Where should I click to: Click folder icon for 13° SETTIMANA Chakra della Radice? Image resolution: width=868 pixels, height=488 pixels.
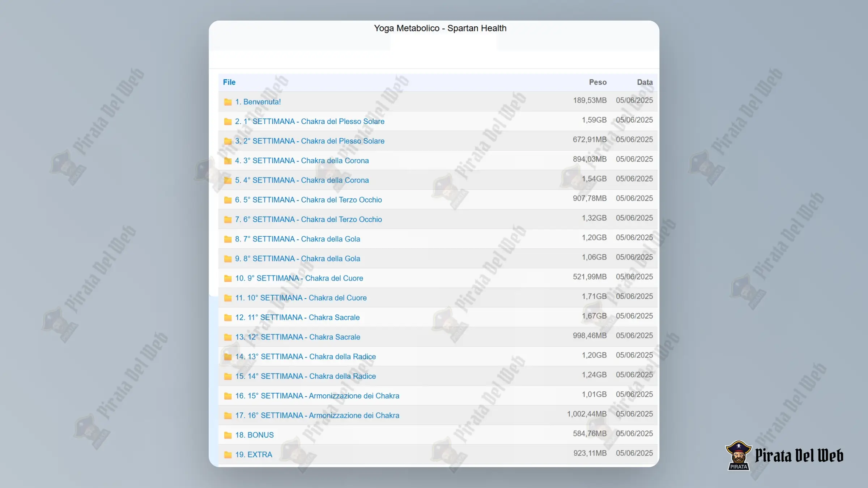coord(228,357)
